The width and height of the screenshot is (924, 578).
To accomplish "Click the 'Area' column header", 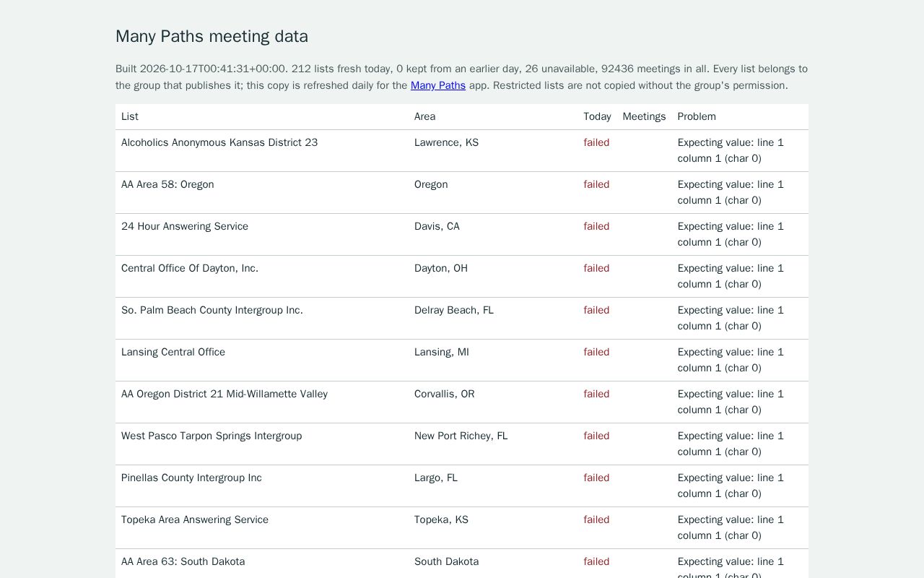I will pyautogui.click(x=424, y=116).
